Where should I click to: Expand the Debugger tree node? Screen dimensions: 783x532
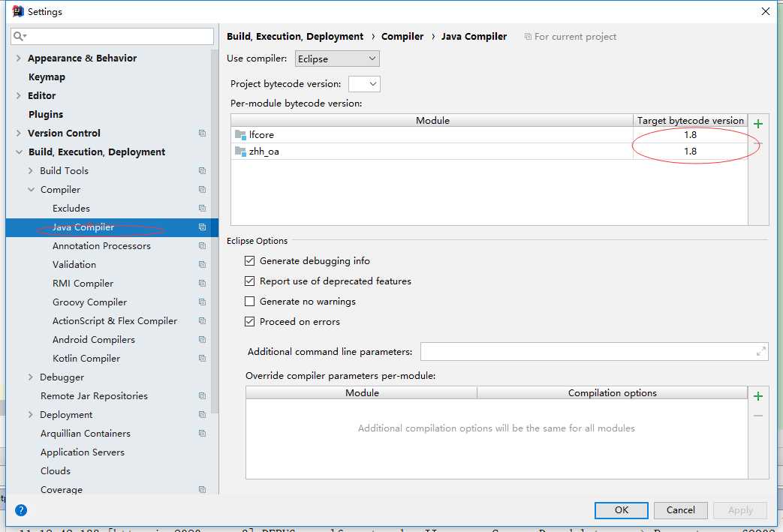(x=31, y=377)
